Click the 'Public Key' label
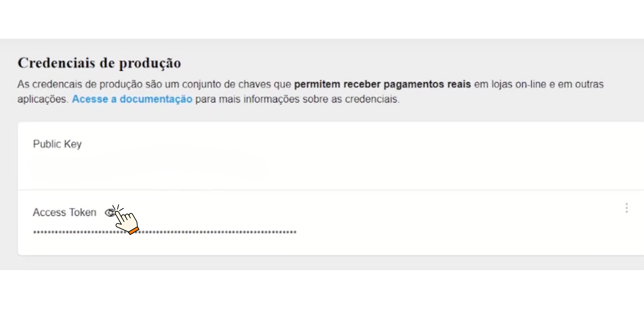This screenshot has width=644, height=309. (57, 144)
